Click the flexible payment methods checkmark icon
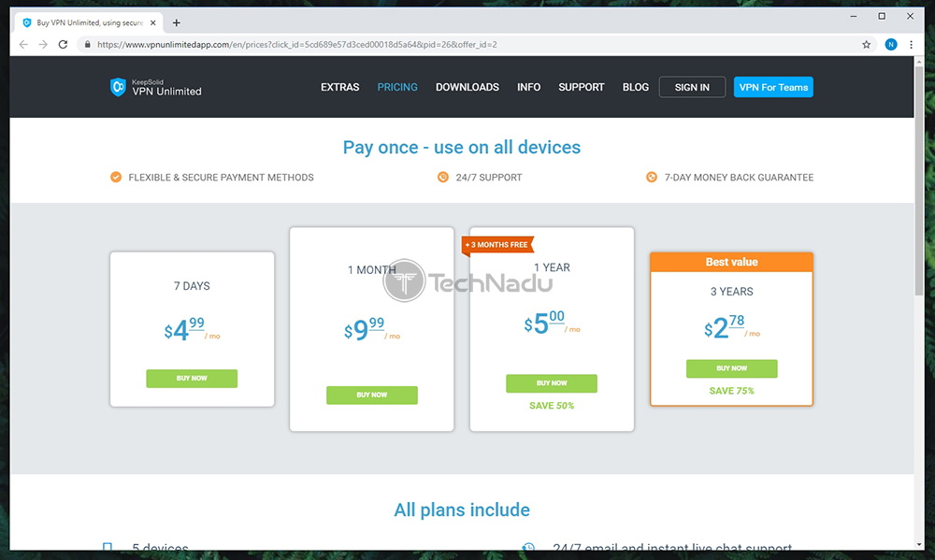 click(116, 177)
